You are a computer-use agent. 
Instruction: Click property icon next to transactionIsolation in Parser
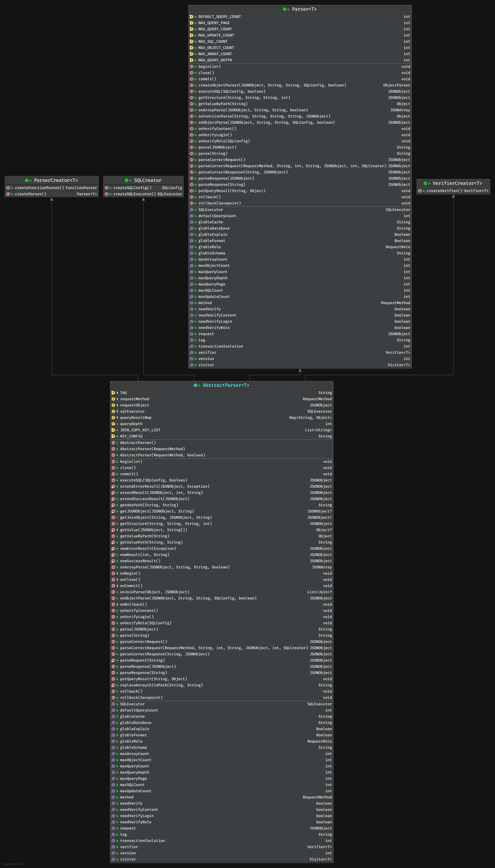[x=191, y=346]
